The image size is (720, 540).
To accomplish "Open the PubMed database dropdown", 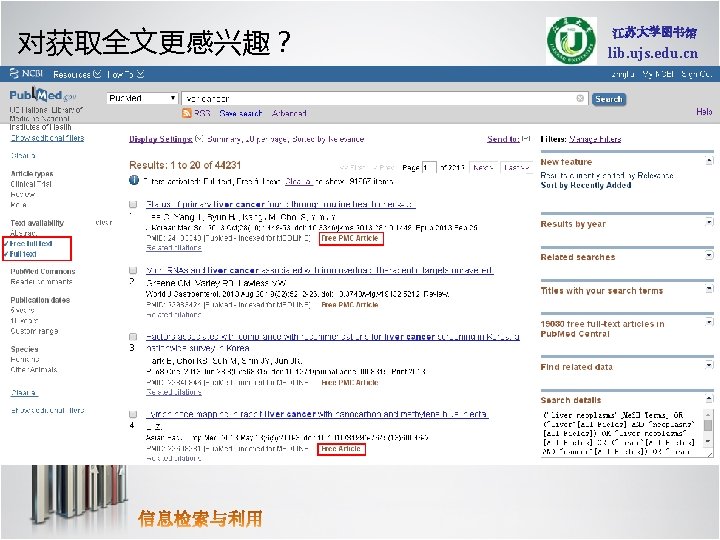I will click(x=142, y=98).
